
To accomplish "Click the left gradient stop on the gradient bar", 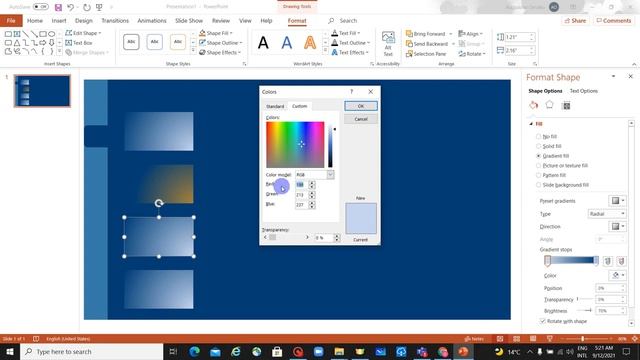I will (547, 261).
